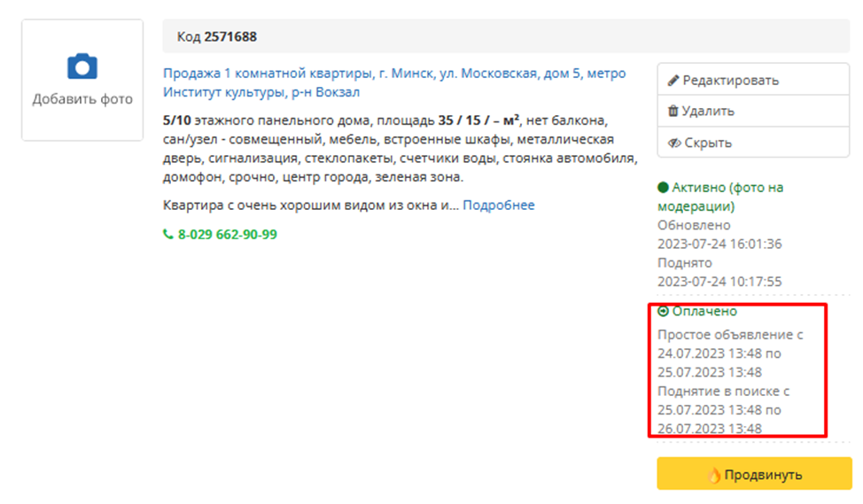Screen dimensions: 863x504
Task: Expand description with Подробнее link
Action: (x=499, y=205)
